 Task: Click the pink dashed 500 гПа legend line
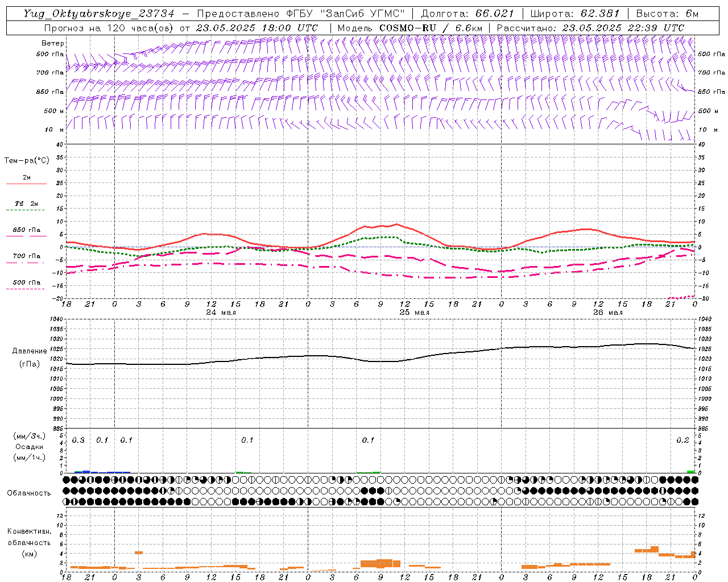25,289
